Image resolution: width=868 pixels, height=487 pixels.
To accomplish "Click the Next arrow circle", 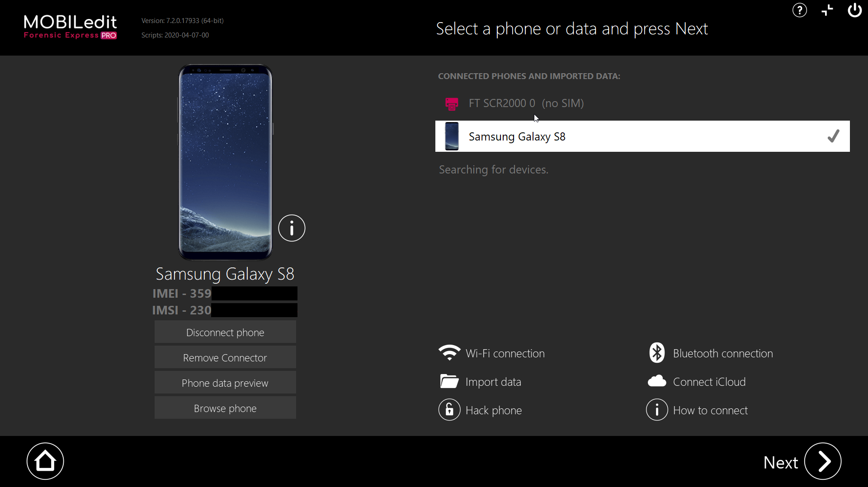I will pos(823,461).
